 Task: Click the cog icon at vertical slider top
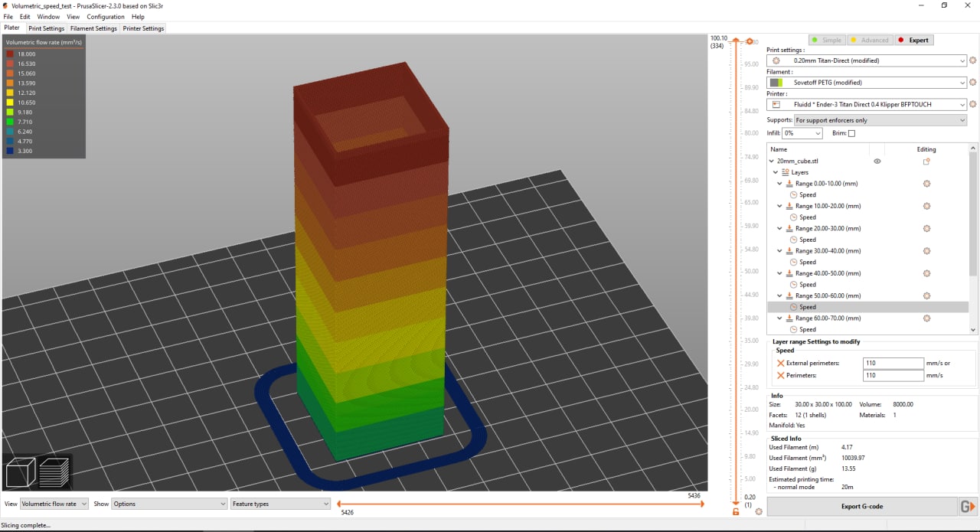[x=750, y=41]
